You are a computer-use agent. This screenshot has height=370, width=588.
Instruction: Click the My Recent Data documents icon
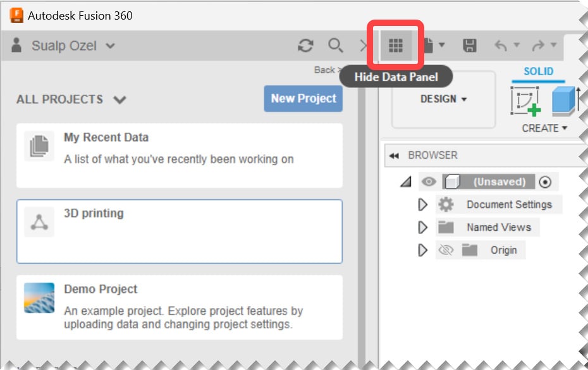pyautogui.click(x=39, y=146)
